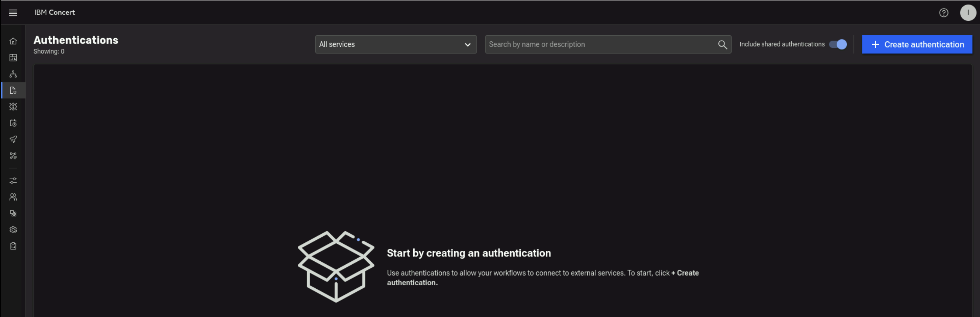This screenshot has width=980, height=317.
Task: Open the users icon in sidebar
Action: 13,197
